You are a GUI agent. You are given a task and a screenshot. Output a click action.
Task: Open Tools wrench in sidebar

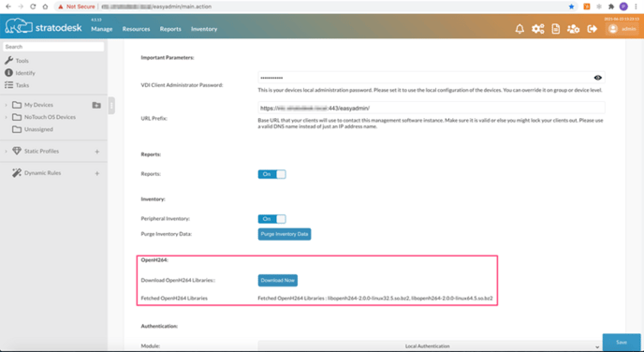click(8, 60)
